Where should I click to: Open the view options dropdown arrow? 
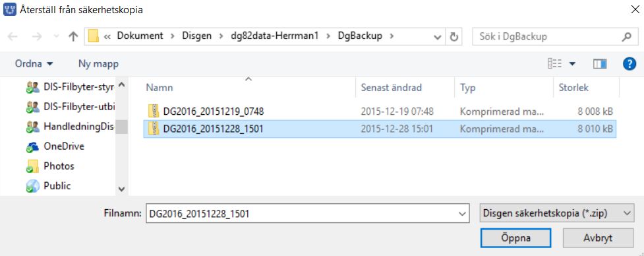pos(572,64)
